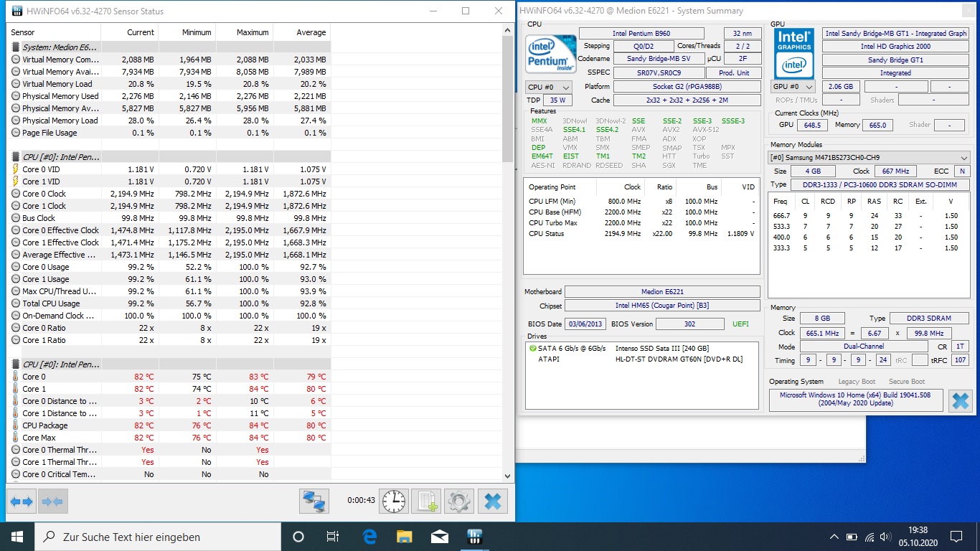The height and width of the screenshot is (551, 980).
Task: Open File Explorer from the taskbar
Action: click(x=405, y=537)
